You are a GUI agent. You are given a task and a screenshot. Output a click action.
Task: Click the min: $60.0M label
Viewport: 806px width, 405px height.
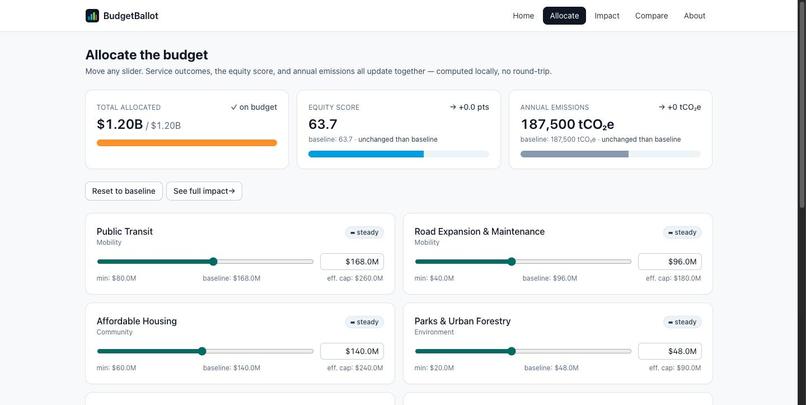click(116, 368)
